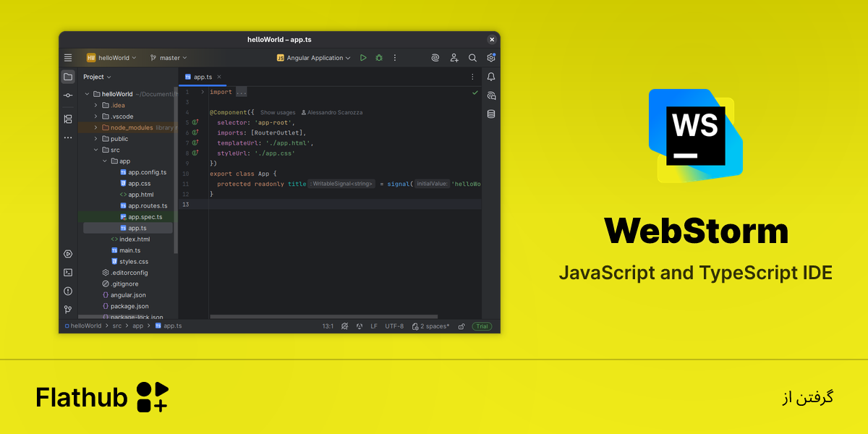Open the AI Assistant swirl icon in toolbar
Viewport: 868px width, 434px height.
coord(435,58)
